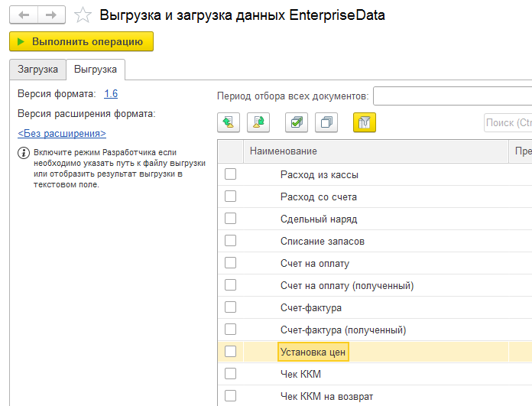Add page to favorites via star icon
Viewport: 532px width, 406px height.
(x=83, y=15)
